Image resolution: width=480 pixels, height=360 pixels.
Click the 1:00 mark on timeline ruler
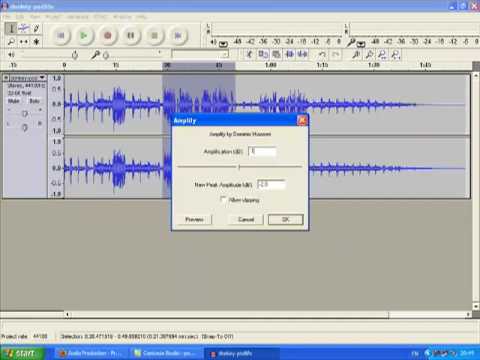pyautogui.click(x=271, y=65)
